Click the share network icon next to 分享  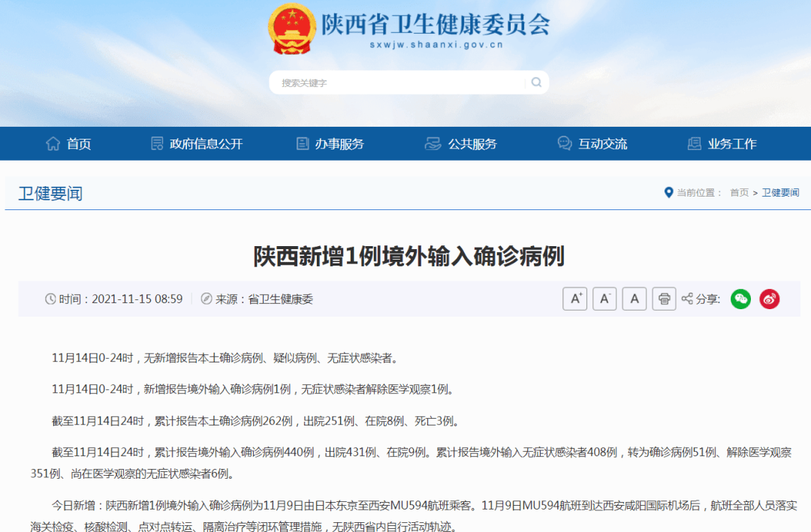[686, 298]
